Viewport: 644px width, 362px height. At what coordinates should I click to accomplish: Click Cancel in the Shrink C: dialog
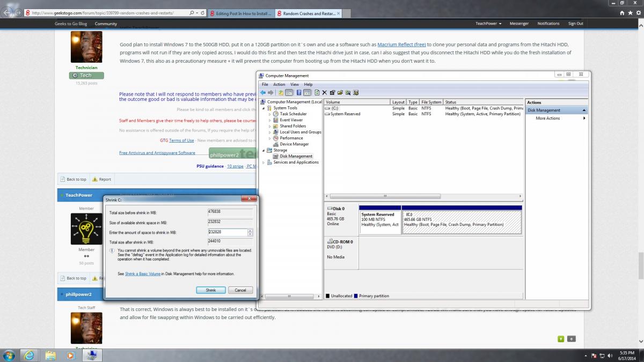pyautogui.click(x=240, y=290)
